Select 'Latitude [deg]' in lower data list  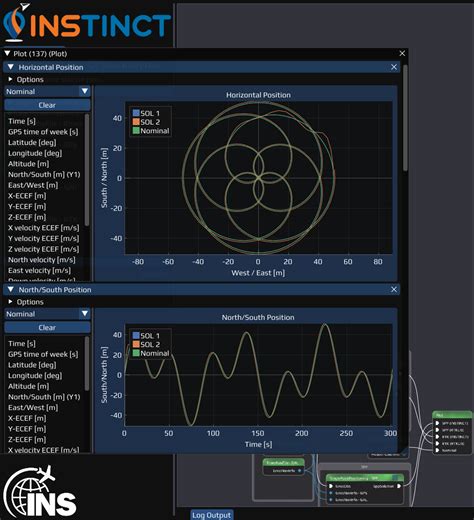pyautogui.click(x=32, y=365)
